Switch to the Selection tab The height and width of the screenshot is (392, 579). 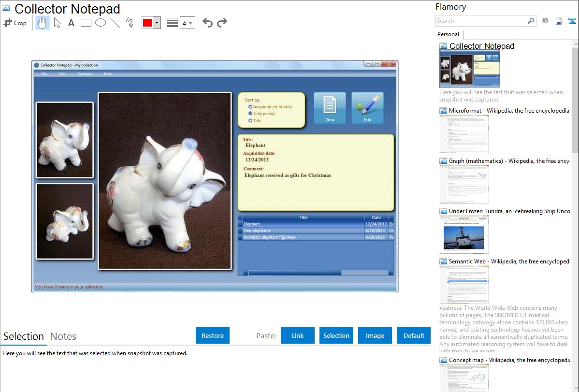click(24, 336)
